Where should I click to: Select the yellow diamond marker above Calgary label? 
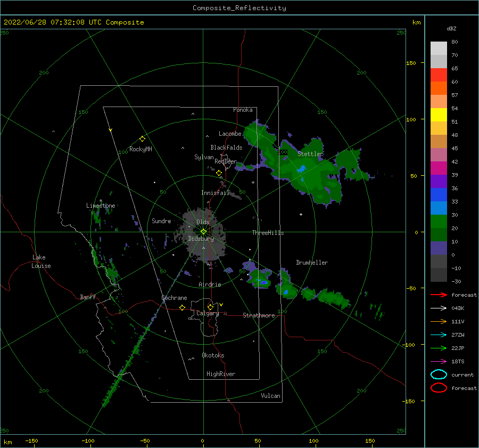click(x=210, y=307)
